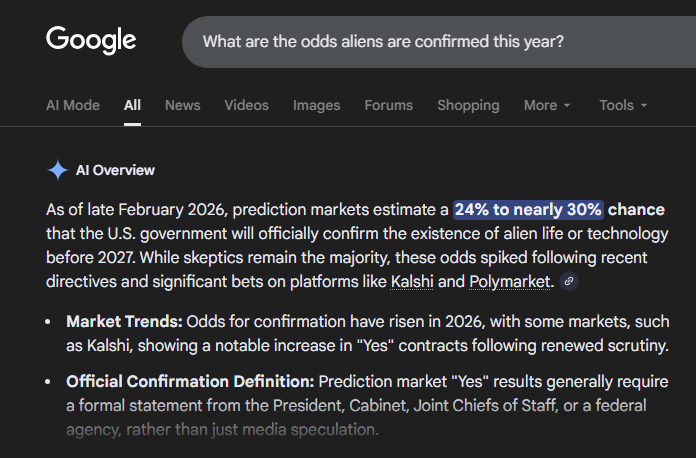This screenshot has width=696, height=458.
Task: Click the AI Overview sparkle icon
Action: pos(58,170)
